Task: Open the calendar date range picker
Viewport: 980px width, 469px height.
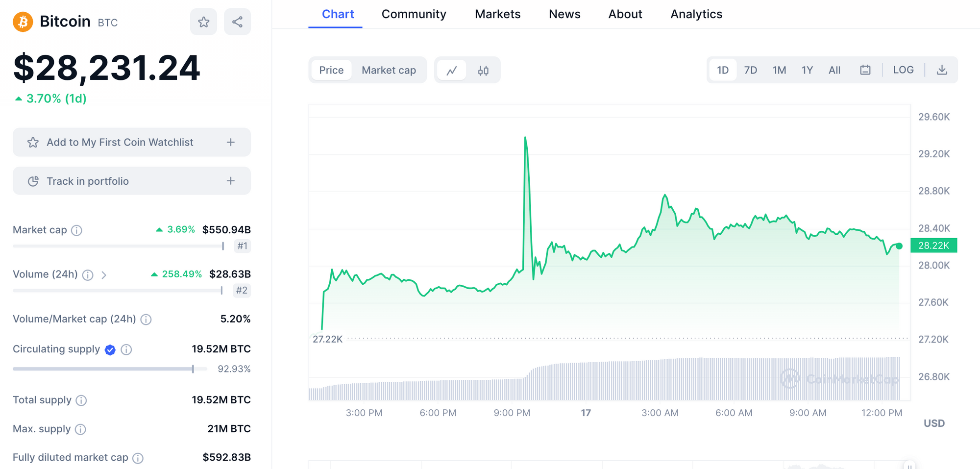Action: coord(865,70)
